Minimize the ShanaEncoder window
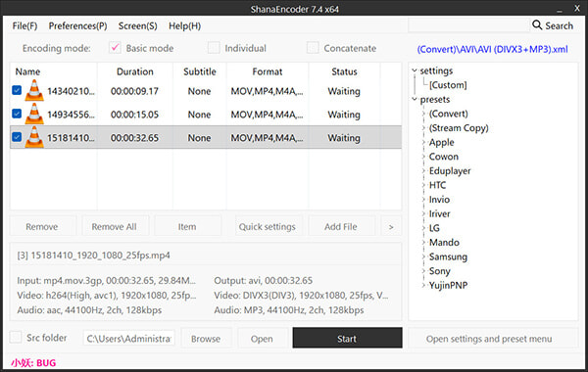 560,10
